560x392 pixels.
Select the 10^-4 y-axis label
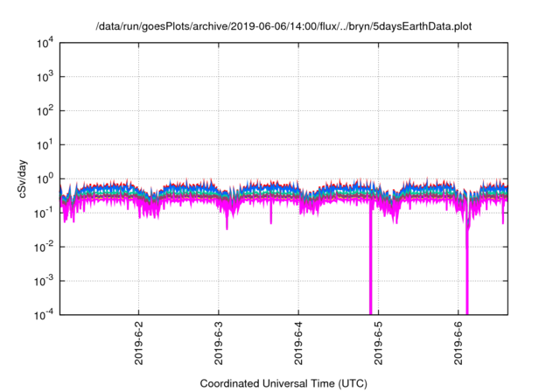point(44,315)
